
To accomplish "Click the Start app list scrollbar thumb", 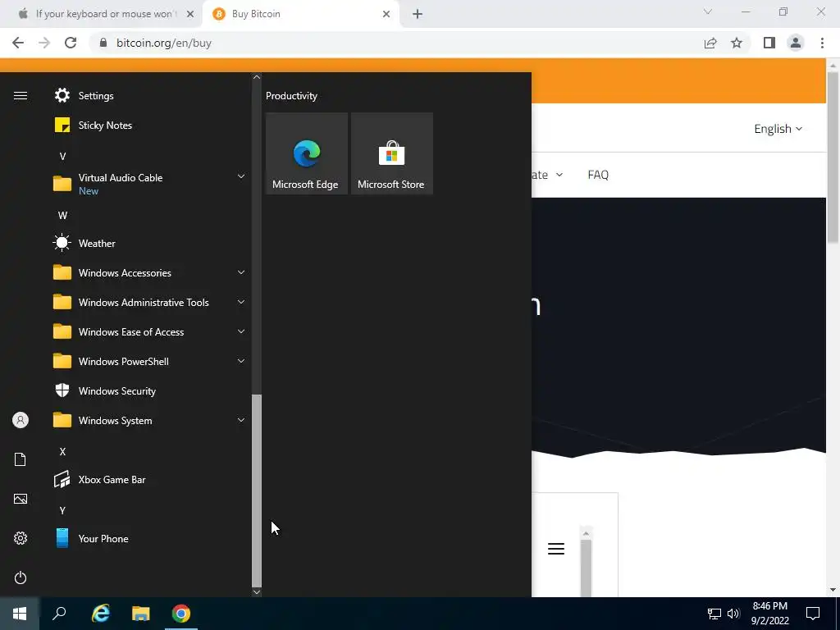I will (x=257, y=491).
